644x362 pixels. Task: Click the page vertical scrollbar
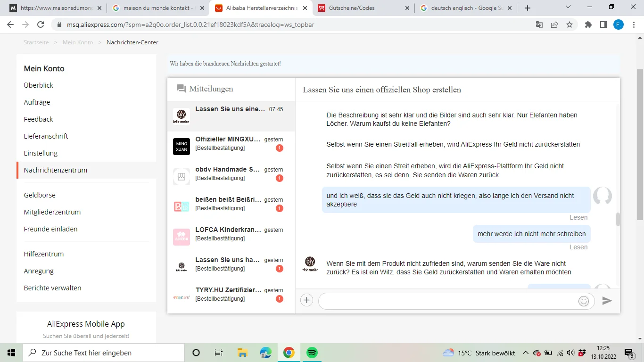pyautogui.click(x=640, y=144)
